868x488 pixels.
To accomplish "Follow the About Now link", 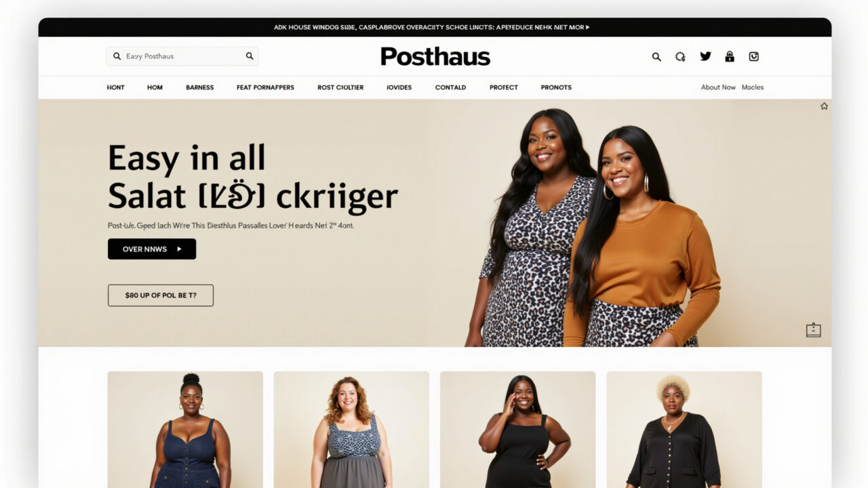I will [718, 87].
